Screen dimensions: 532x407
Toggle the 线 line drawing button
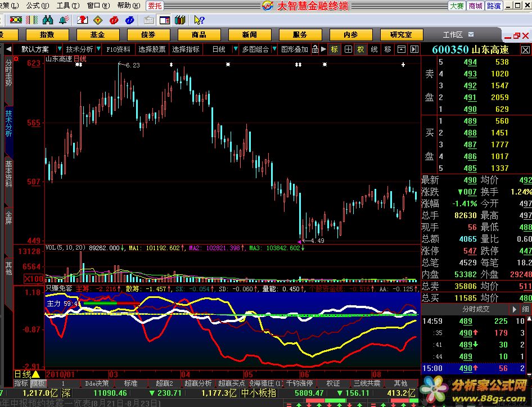pyautogui.click(x=374, y=49)
